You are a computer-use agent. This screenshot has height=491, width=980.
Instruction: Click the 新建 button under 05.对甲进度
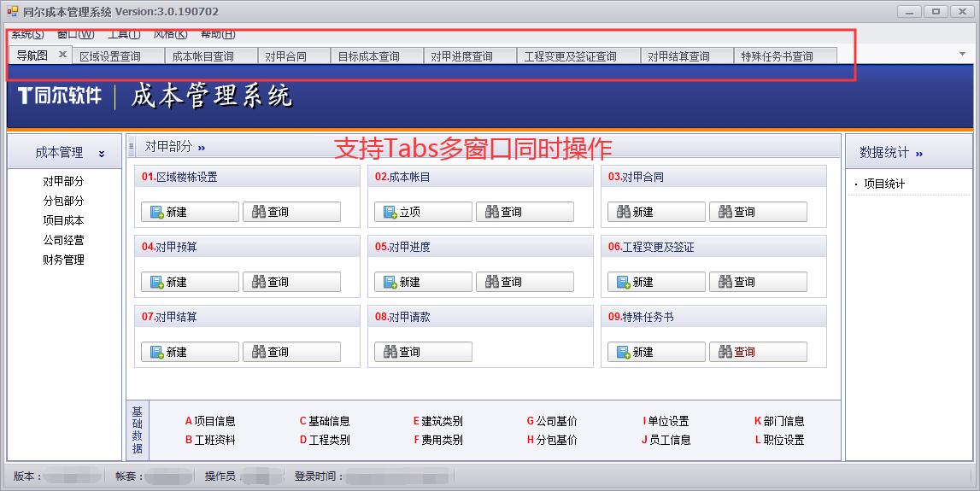pyautogui.click(x=423, y=282)
